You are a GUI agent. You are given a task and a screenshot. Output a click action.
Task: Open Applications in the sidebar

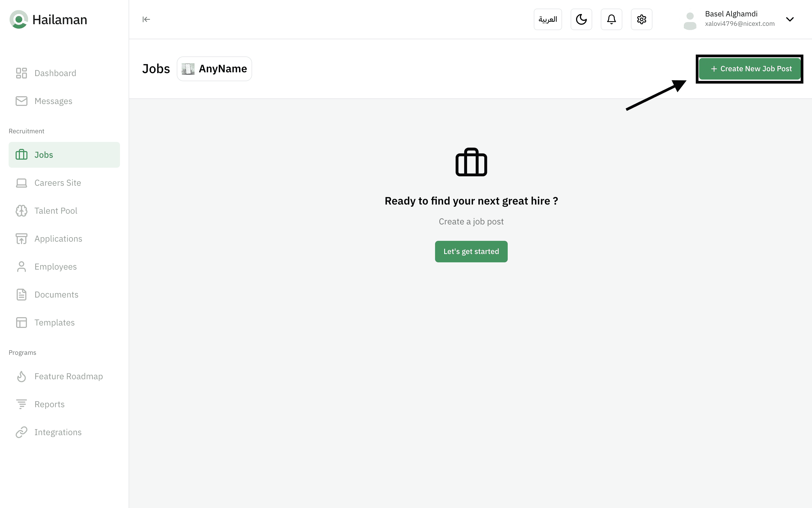point(58,239)
